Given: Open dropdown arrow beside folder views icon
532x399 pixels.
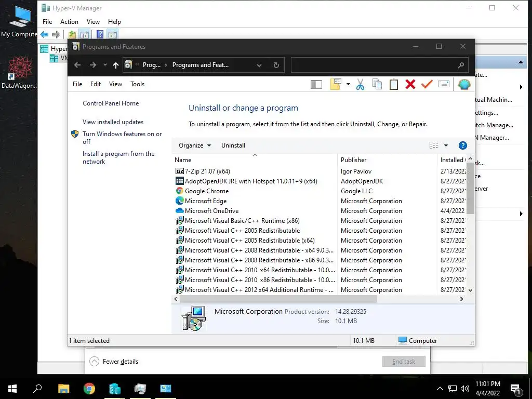Looking at the screenshot, I should 348,84.
